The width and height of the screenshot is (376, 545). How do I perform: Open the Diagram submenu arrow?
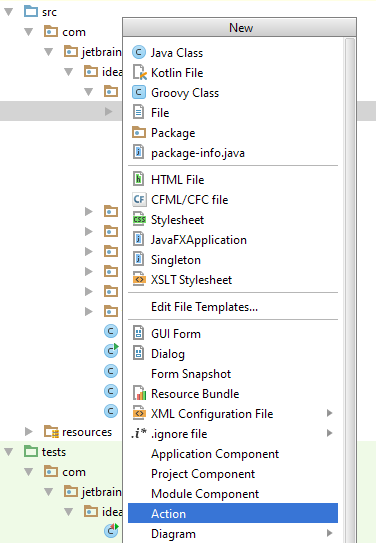pos(329,533)
